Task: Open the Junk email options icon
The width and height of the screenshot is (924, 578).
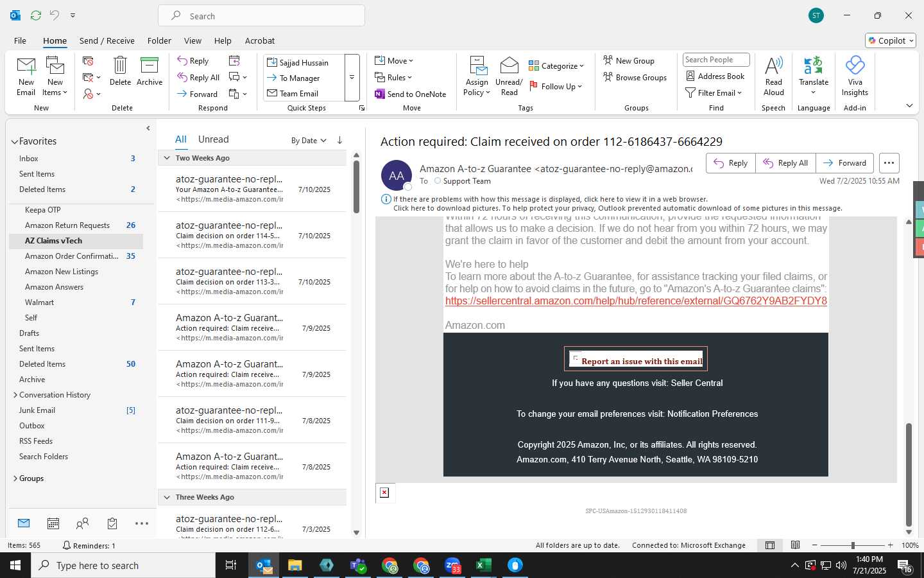Action: [x=92, y=94]
